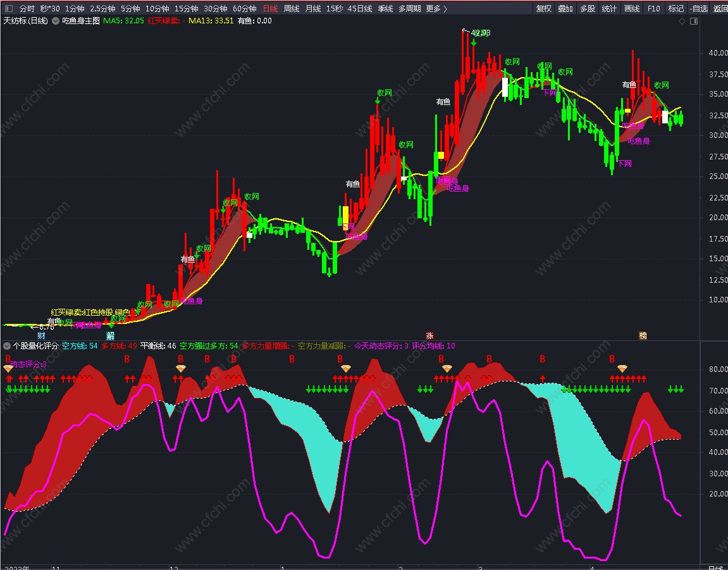
Task: Click the diamond icon below the third B marker
Action: (x=181, y=369)
